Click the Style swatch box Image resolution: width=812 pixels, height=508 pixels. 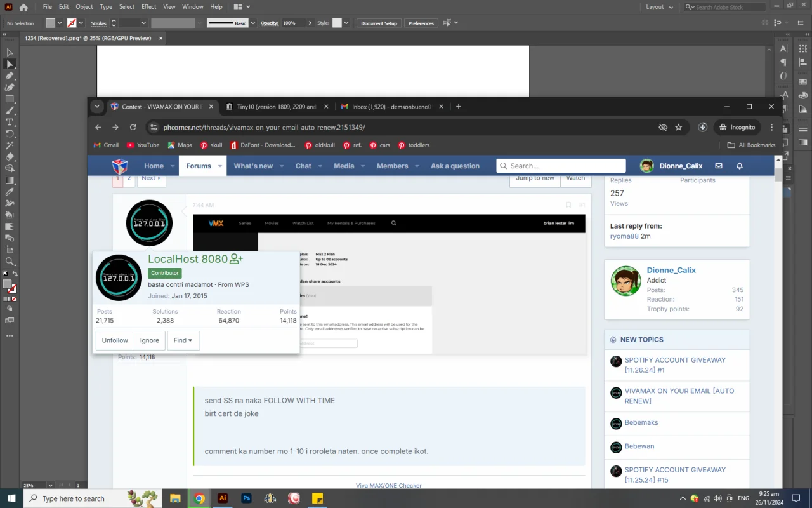point(337,23)
